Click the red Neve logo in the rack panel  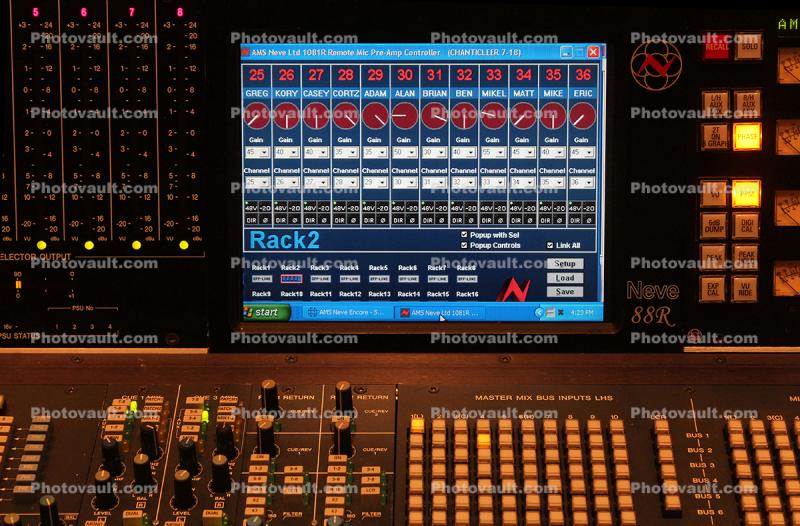coord(513,291)
